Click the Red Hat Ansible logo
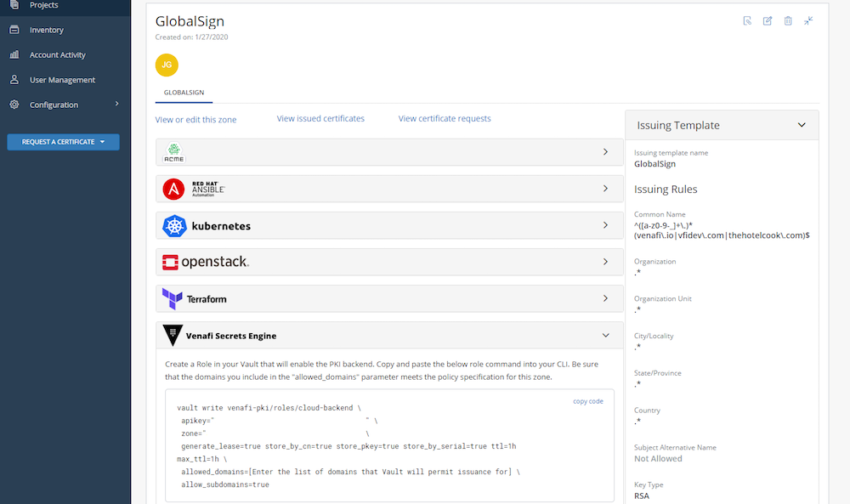This screenshot has width=850, height=504. [194, 190]
